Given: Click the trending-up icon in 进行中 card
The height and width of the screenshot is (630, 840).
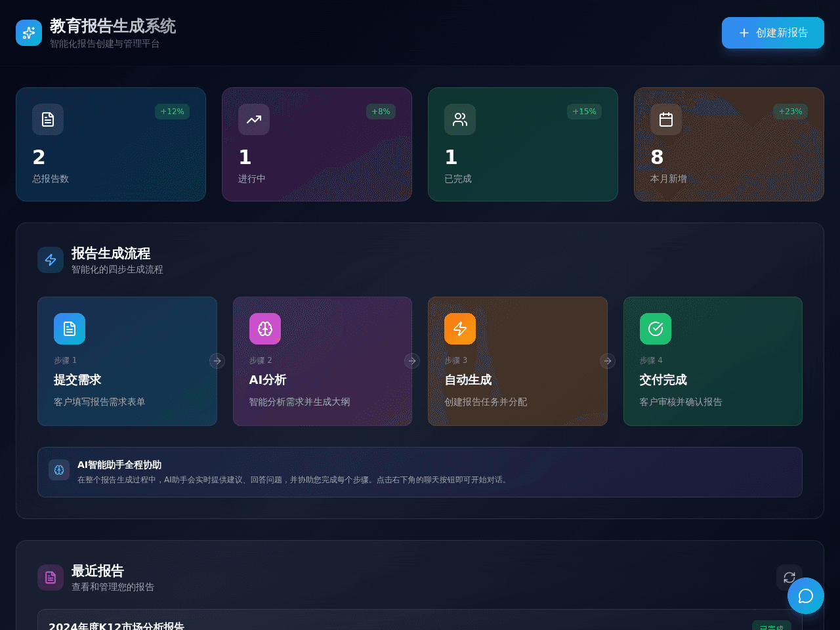Looking at the screenshot, I should tap(254, 119).
